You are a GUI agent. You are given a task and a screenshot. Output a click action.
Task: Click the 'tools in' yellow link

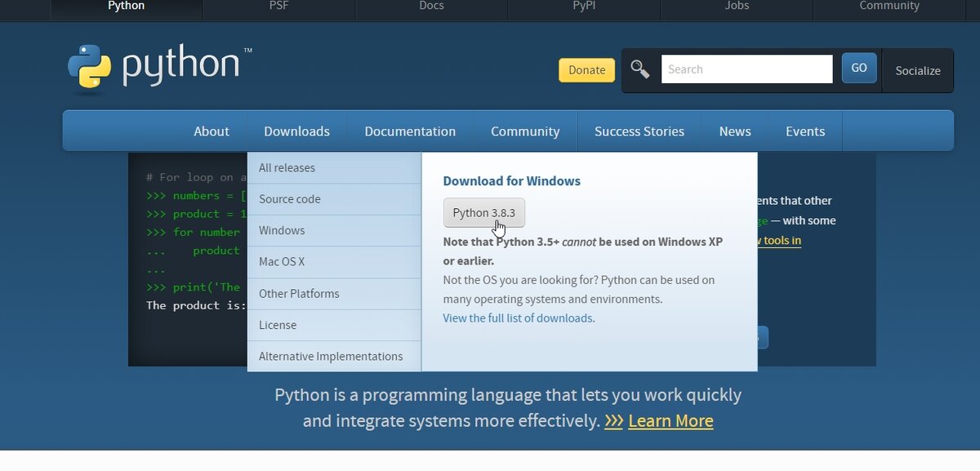coord(780,240)
